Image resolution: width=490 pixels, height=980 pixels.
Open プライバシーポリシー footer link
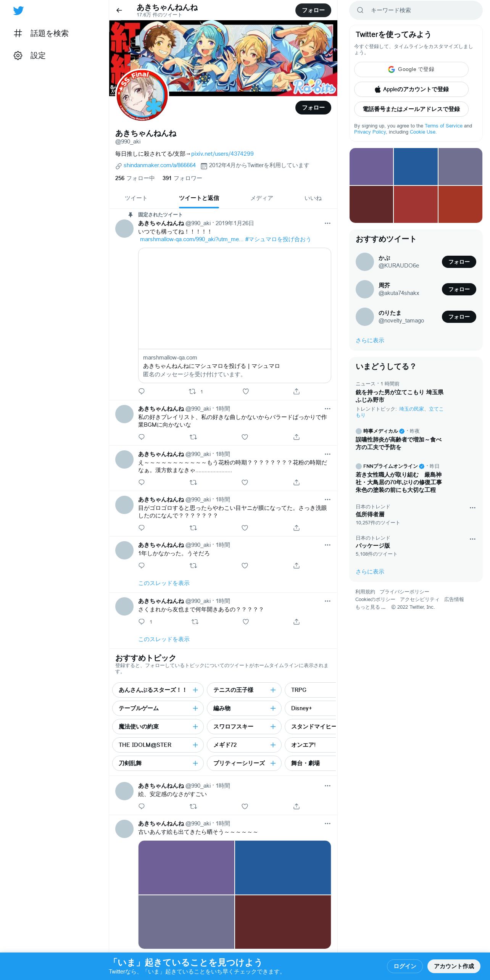point(404,592)
